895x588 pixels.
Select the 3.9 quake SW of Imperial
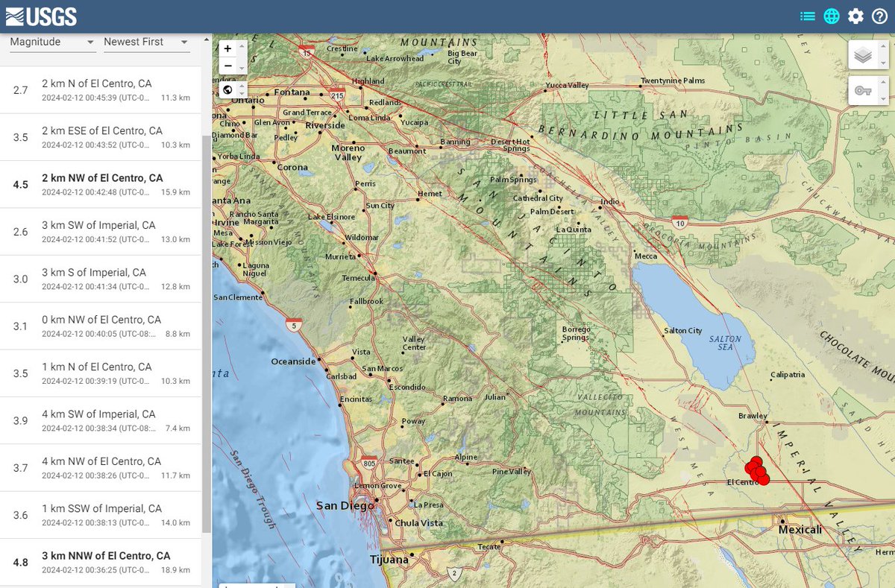tap(101, 420)
